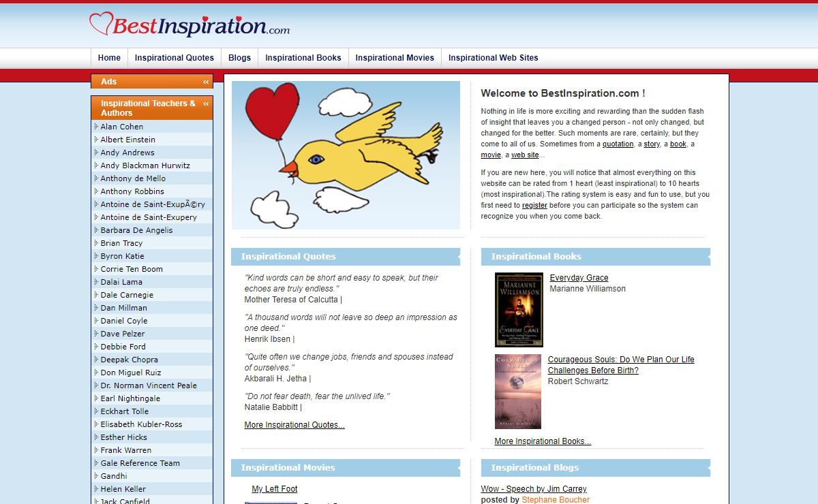Click More Inspirational Quotes link
This screenshot has width=818, height=504.
294,425
